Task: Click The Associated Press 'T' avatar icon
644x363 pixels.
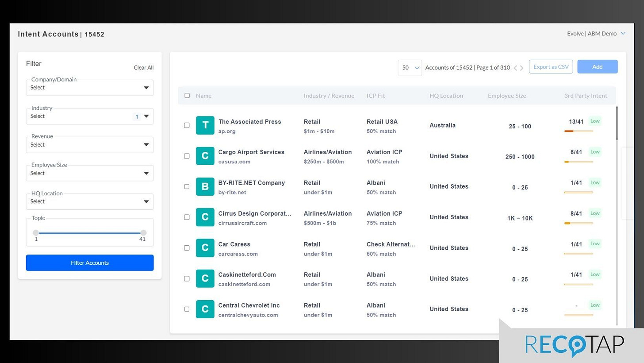Action: [x=205, y=125]
